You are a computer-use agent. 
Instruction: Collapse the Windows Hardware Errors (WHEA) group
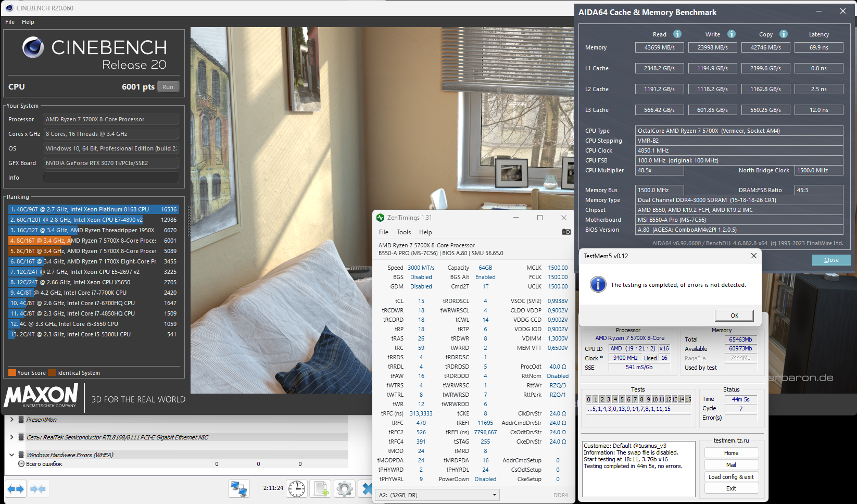pyautogui.click(x=11, y=455)
